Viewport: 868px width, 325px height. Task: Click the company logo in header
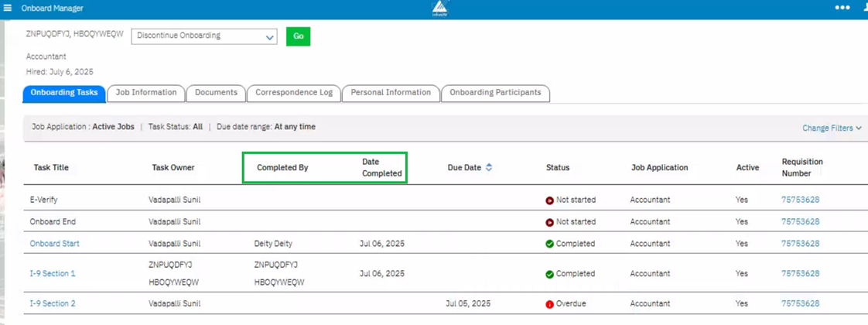[x=439, y=9]
